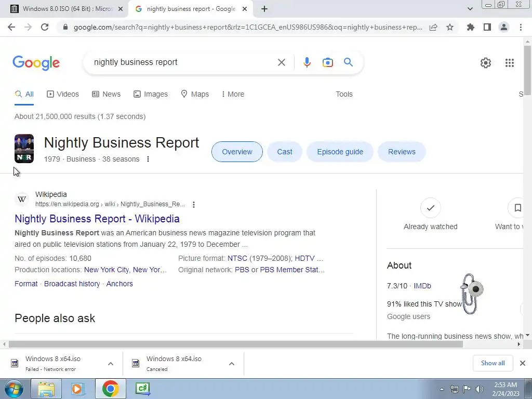The height and width of the screenshot is (399, 532).
Task: Open more options next to 38 seasons
Action: point(148,159)
